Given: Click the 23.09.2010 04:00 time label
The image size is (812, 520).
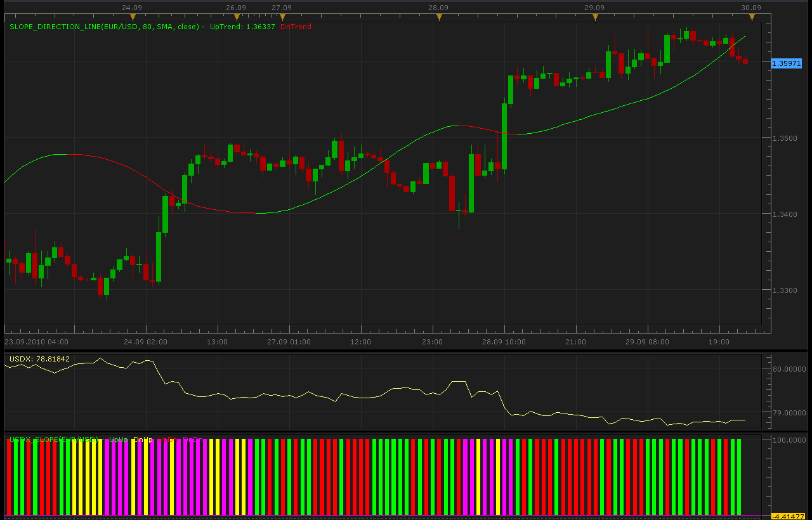Looking at the screenshot, I should 36,342.
